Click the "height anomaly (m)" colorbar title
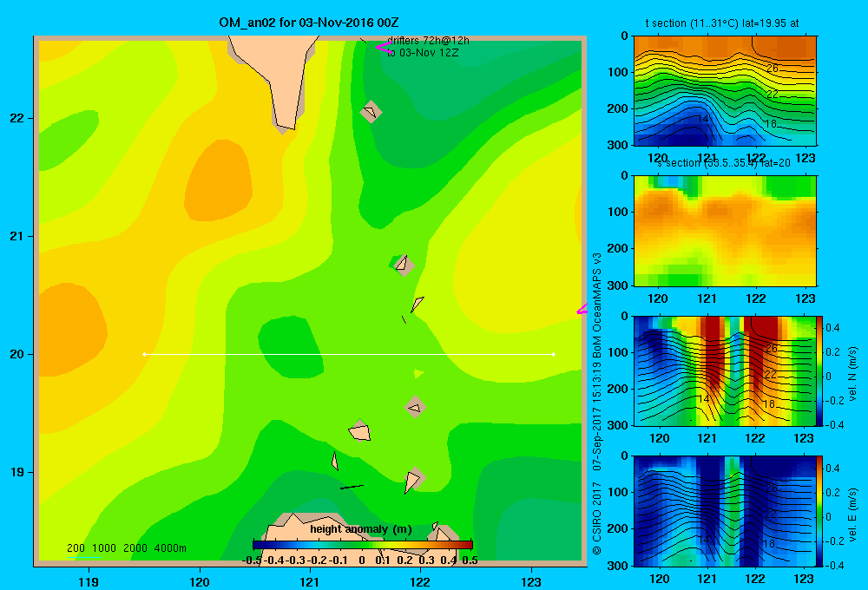 pos(361,529)
